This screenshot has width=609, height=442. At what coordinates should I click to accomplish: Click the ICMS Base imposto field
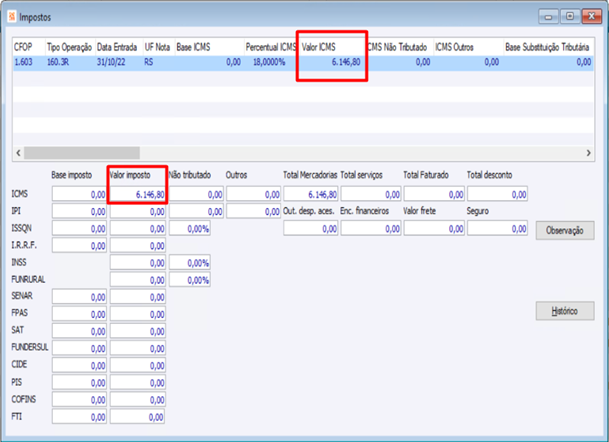click(79, 194)
